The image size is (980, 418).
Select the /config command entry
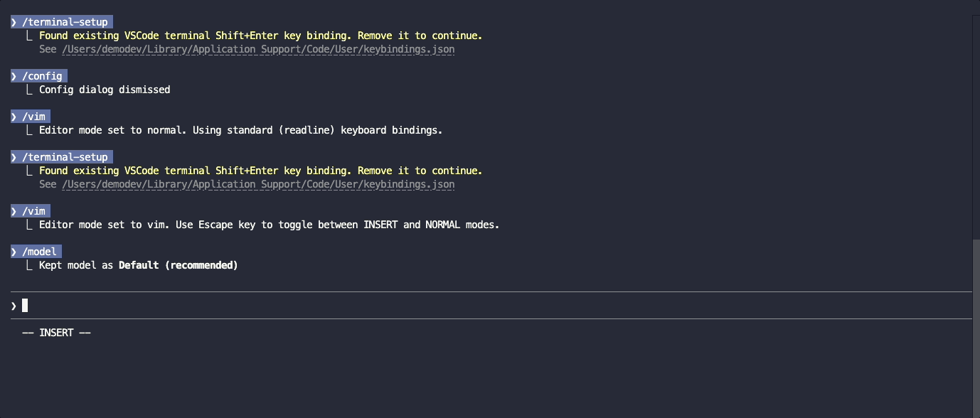pos(43,76)
